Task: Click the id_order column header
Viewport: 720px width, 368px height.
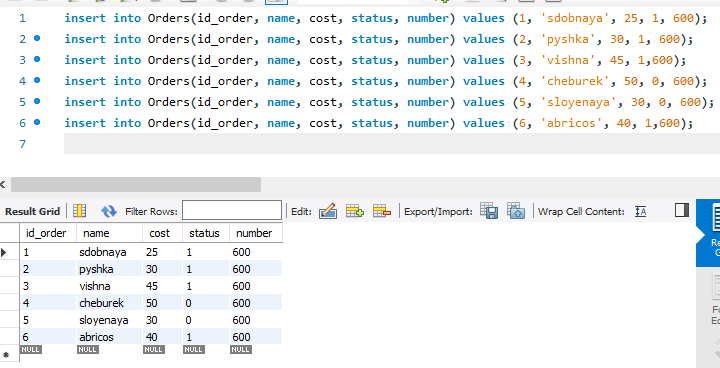Action: point(48,233)
